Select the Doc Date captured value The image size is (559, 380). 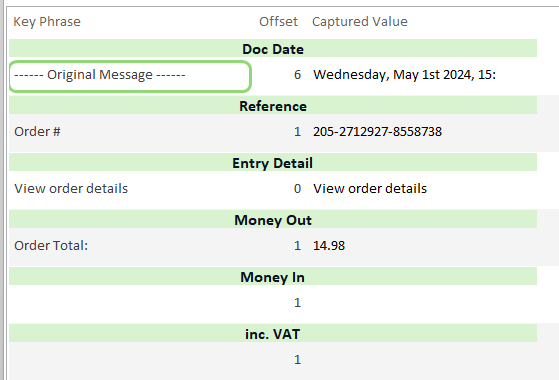[404, 75]
